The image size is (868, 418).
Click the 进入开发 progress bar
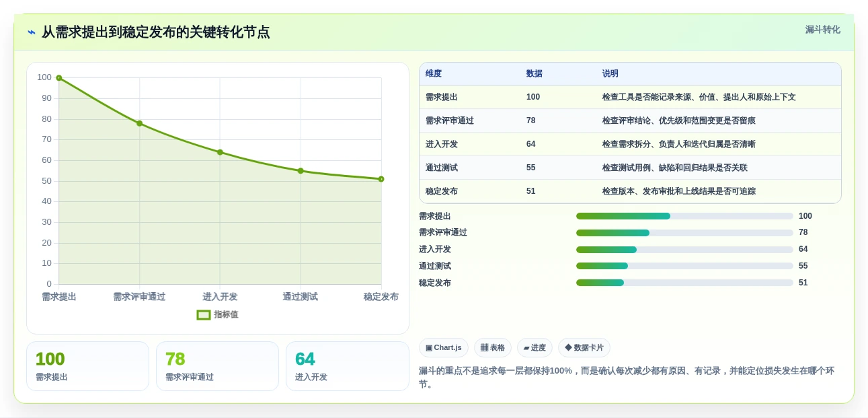pos(684,250)
